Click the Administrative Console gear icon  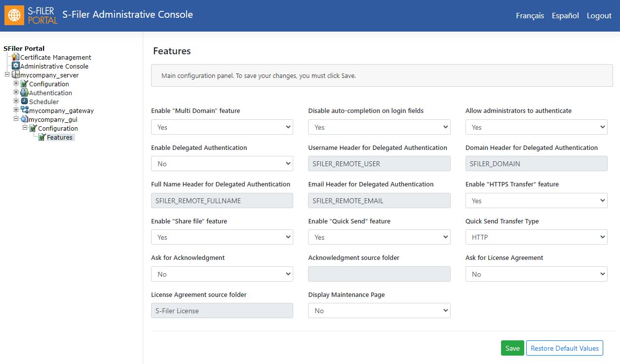click(16, 66)
